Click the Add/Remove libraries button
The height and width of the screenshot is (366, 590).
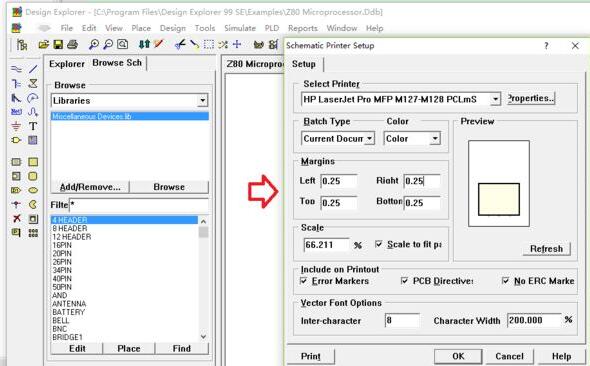90,187
